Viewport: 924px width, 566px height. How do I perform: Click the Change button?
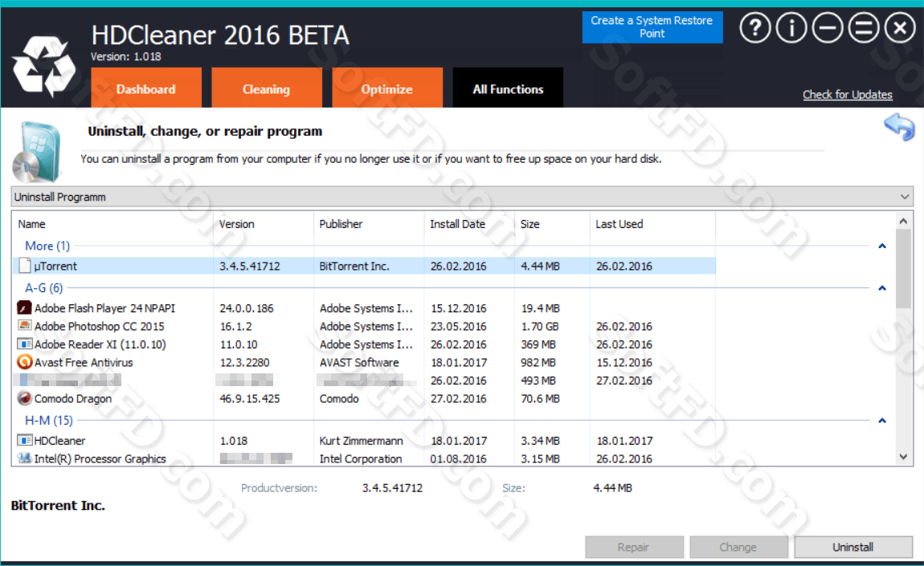pos(738,548)
